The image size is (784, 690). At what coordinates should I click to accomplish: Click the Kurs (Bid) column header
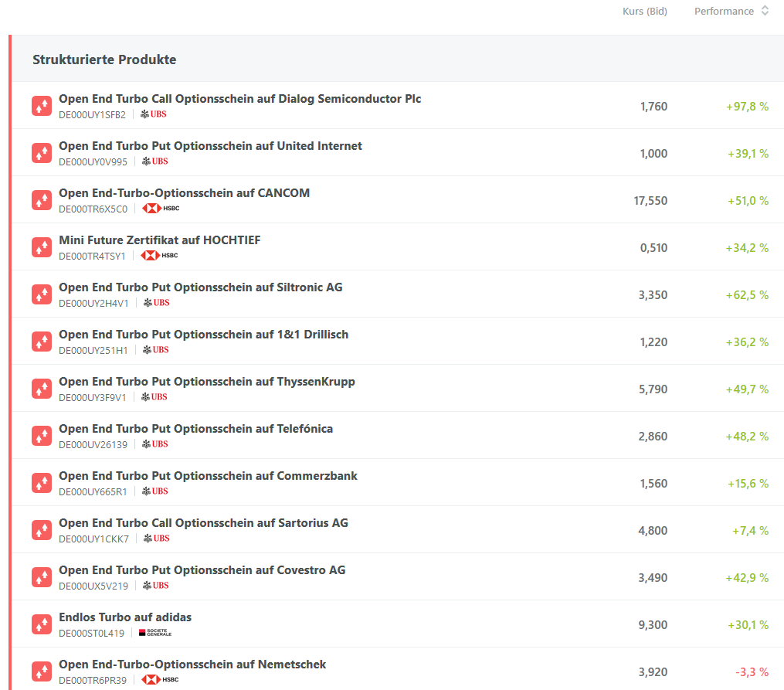[644, 11]
